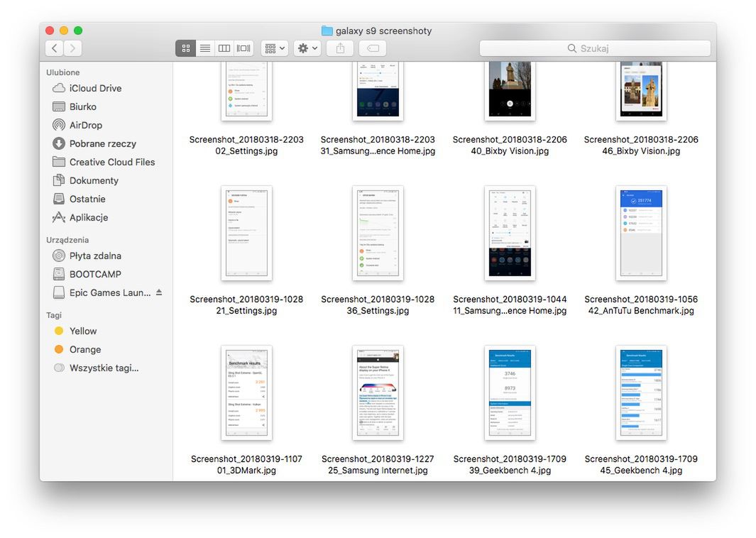Show Wszystkie tagi… in the sidebar
Viewport: 756px width, 538px height.
104,368
